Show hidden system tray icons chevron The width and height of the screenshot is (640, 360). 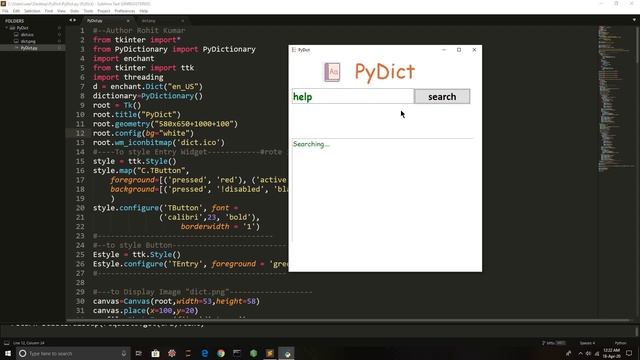[x=580, y=353]
